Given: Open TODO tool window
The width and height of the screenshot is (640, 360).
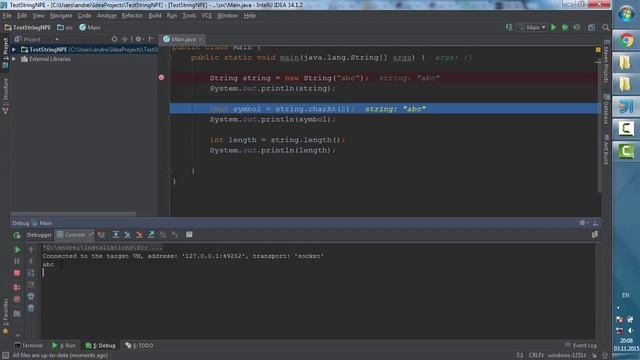Looking at the screenshot, I should [x=139, y=345].
